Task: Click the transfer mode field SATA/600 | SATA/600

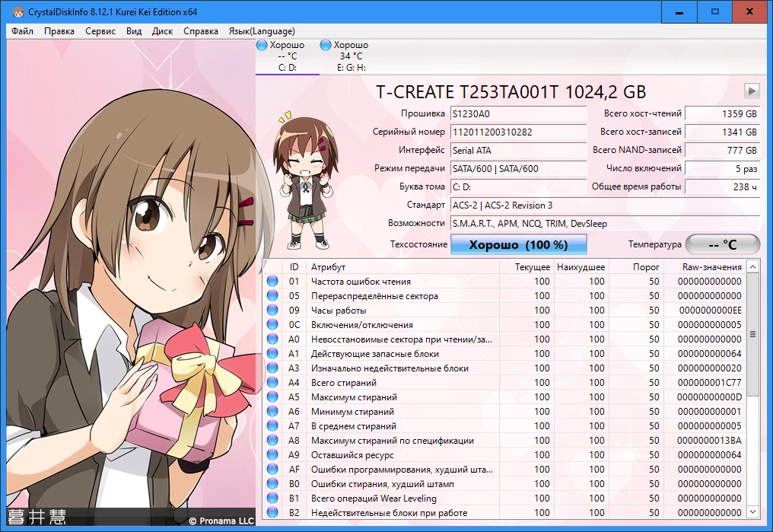Action: 519,169
